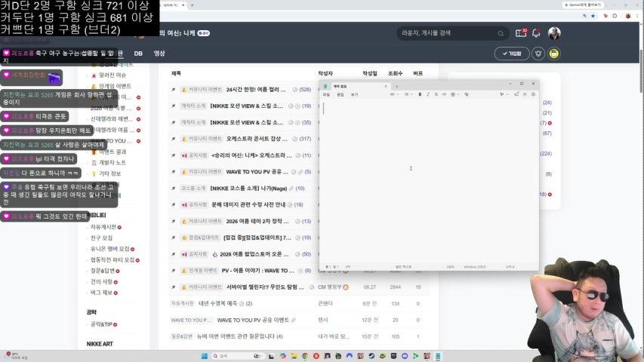Open the 질문&답변 board link

pyautogui.click(x=103, y=271)
